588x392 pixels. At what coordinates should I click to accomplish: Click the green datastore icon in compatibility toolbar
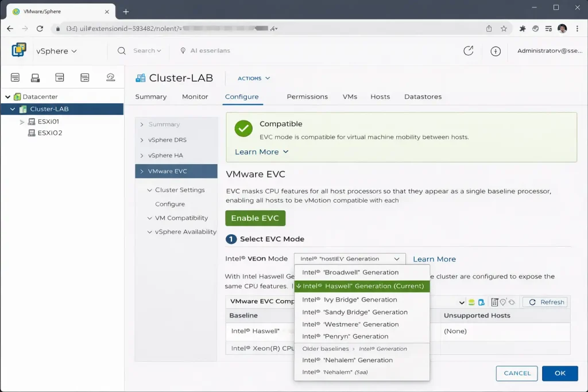(x=471, y=302)
